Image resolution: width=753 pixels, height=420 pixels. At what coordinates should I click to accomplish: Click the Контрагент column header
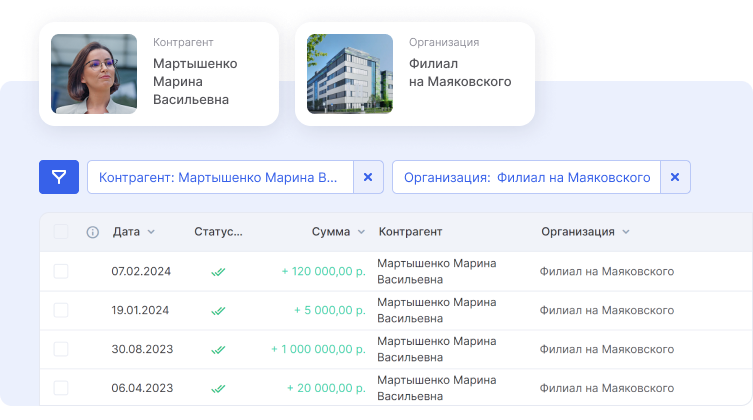pos(410,232)
